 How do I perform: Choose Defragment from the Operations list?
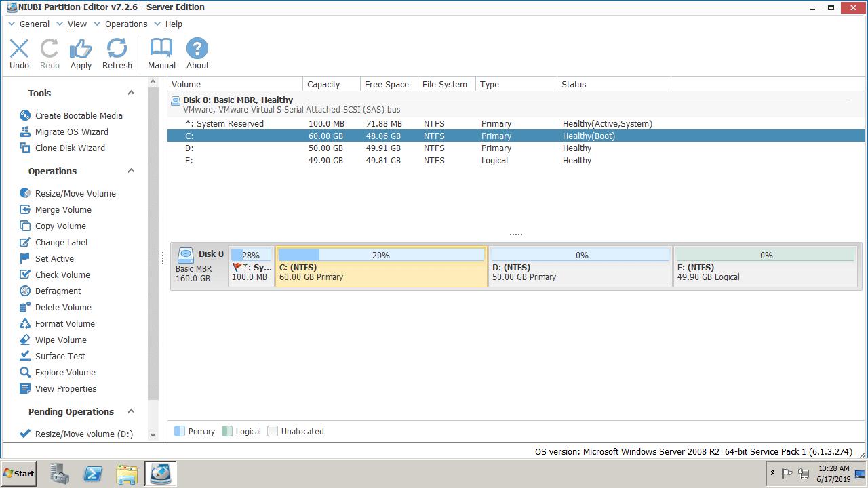(x=58, y=291)
